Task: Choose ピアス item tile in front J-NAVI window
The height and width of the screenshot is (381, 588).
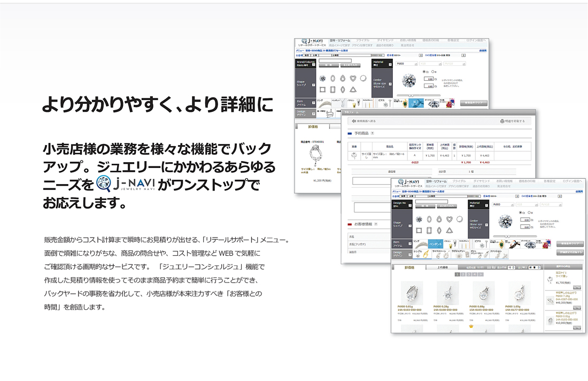Action: [481, 244]
